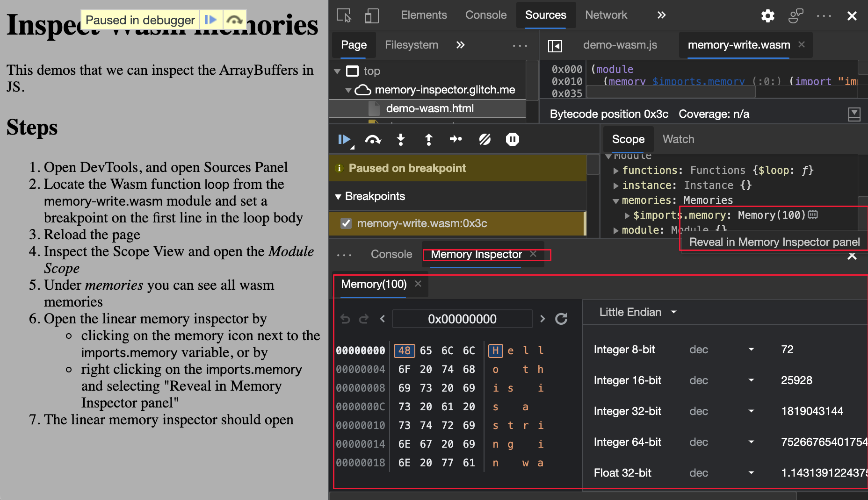Collapse the Breakpoints section
This screenshot has width=868, height=500.
(338, 196)
